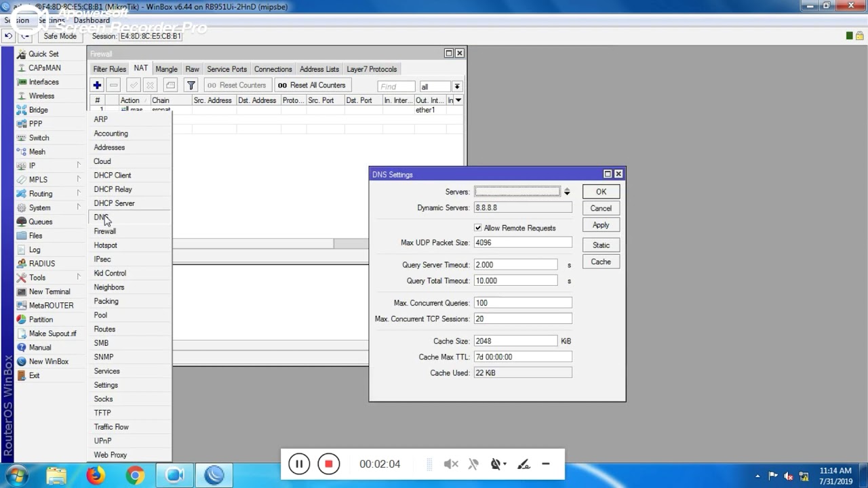Switch to the Service Ports tab

click(x=226, y=69)
